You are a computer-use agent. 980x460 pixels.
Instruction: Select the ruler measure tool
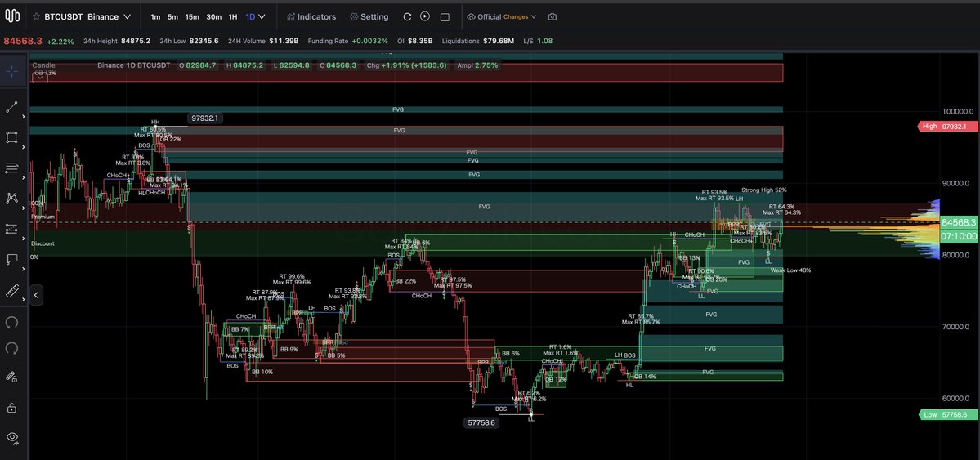click(11, 290)
